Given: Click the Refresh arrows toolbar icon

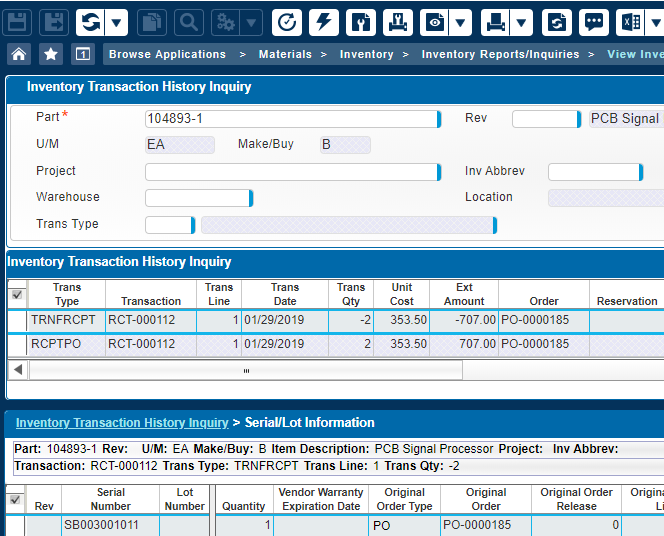Looking at the screenshot, I should click(x=91, y=22).
